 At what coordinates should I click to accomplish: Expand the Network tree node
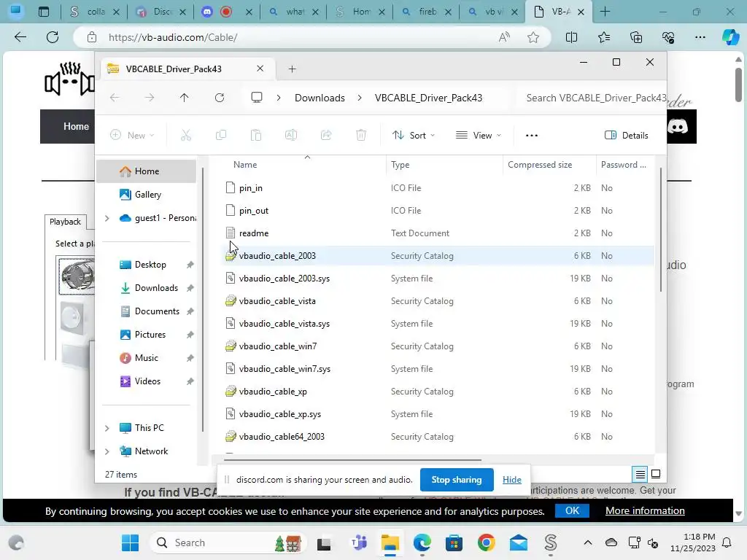click(x=107, y=451)
